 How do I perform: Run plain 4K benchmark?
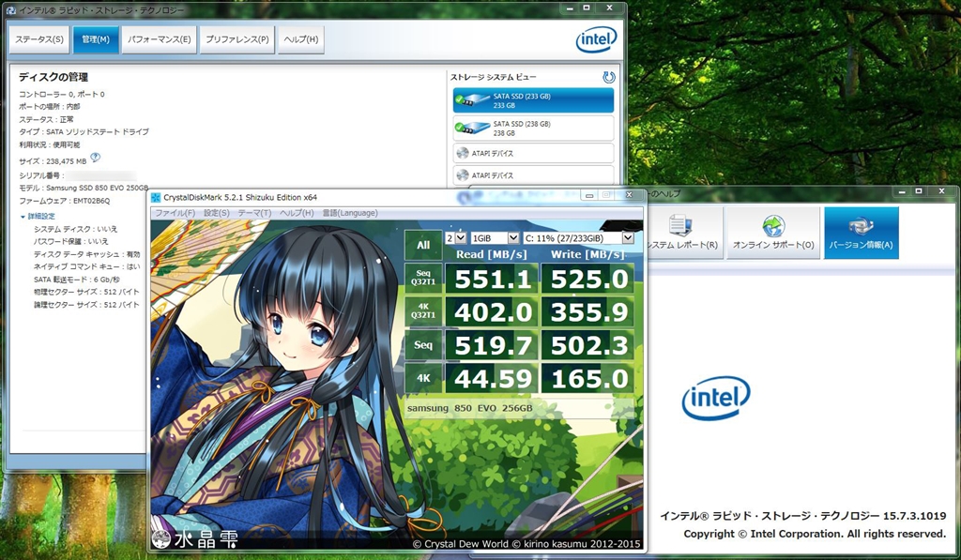coord(423,378)
